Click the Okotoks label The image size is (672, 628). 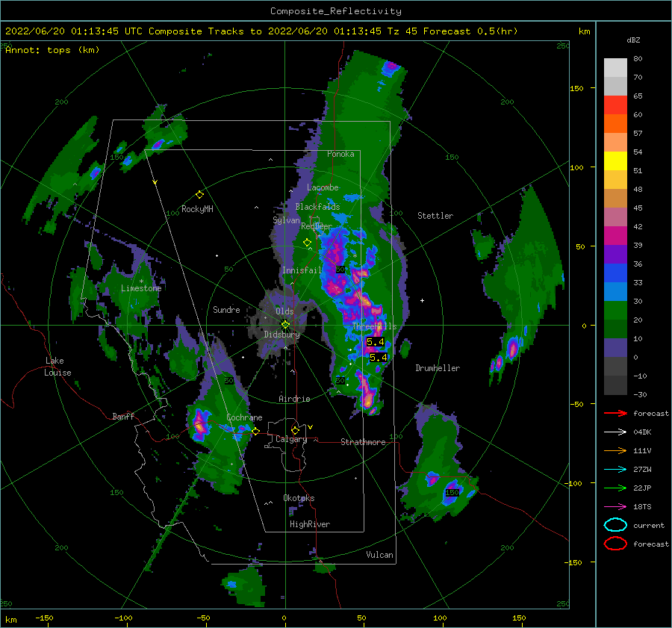point(299,498)
